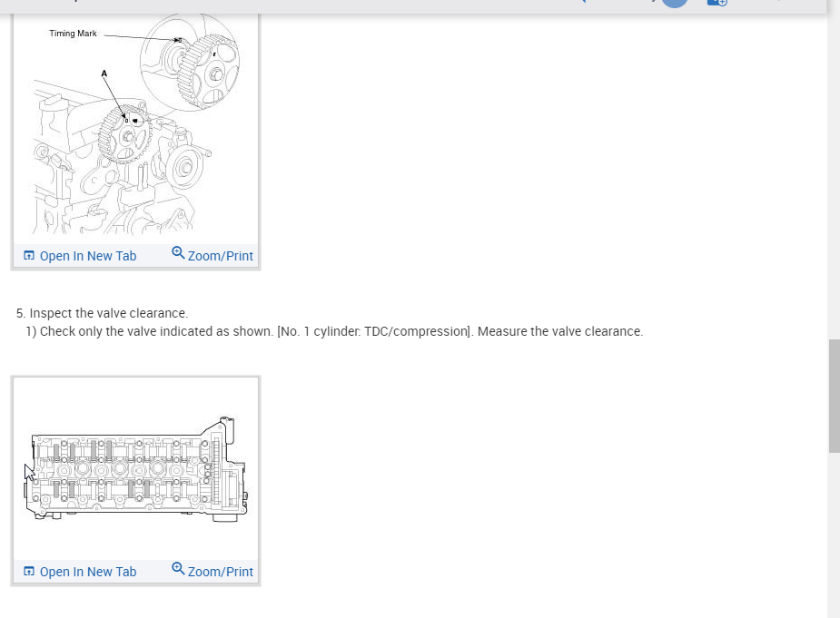Viewport: 840px width, 618px height.
Task: Click the cylinder head valve illustration
Action: (136, 469)
